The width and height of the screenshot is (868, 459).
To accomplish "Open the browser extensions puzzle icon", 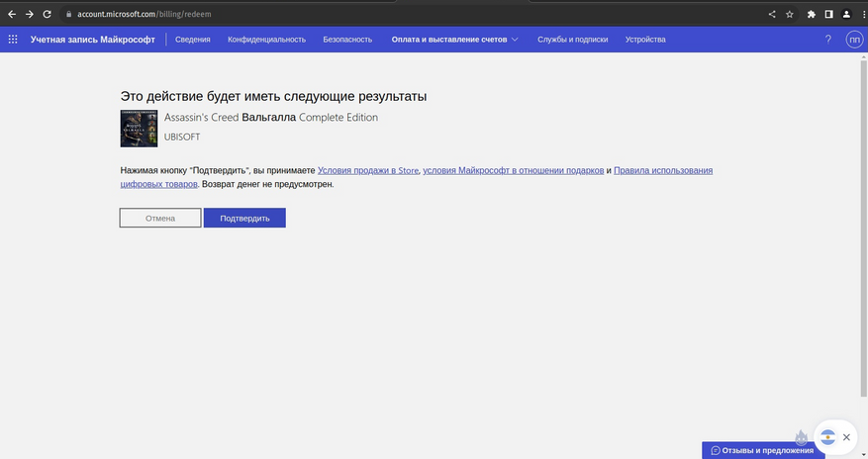I will [811, 15].
